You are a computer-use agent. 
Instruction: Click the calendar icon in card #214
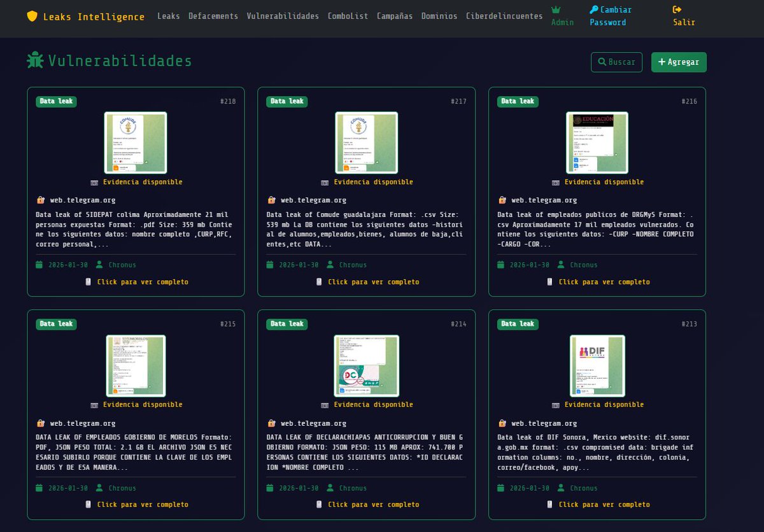coord(270,488)
